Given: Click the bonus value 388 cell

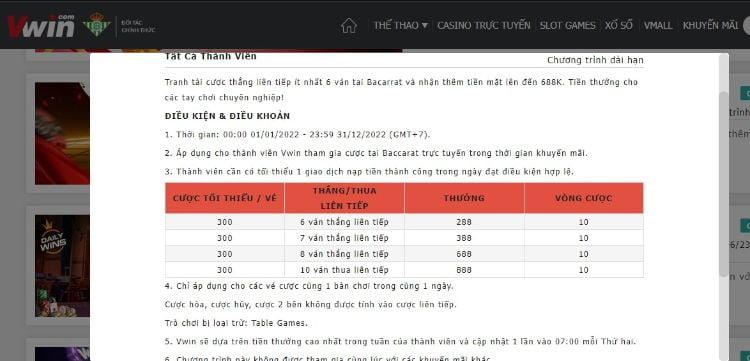Looking at the screenshot, I should pos(464,238).
